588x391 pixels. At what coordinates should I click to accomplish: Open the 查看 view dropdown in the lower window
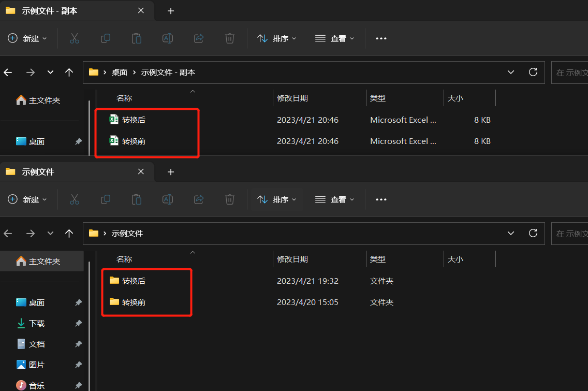click(x=334, y=199)
